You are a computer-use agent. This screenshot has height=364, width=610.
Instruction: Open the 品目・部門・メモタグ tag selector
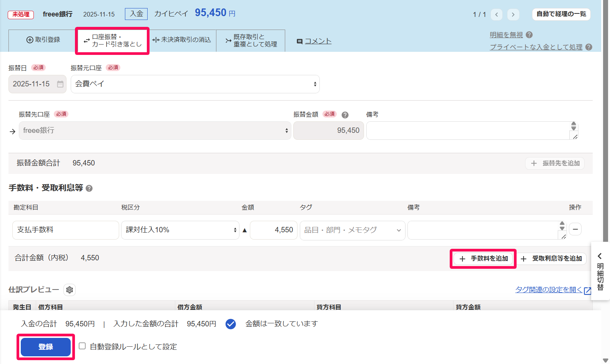click(x=352, y=230)
